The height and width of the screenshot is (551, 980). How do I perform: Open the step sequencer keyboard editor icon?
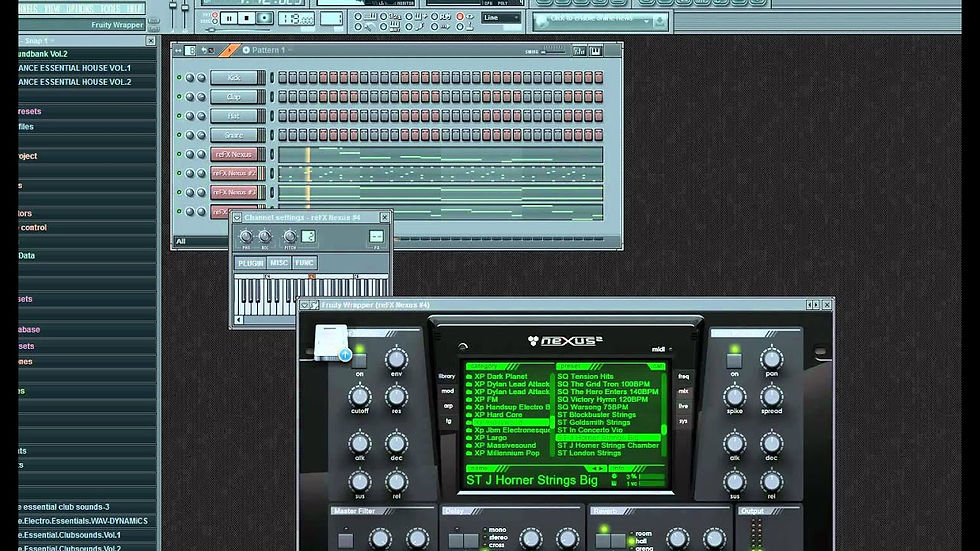tap(595, 51)
